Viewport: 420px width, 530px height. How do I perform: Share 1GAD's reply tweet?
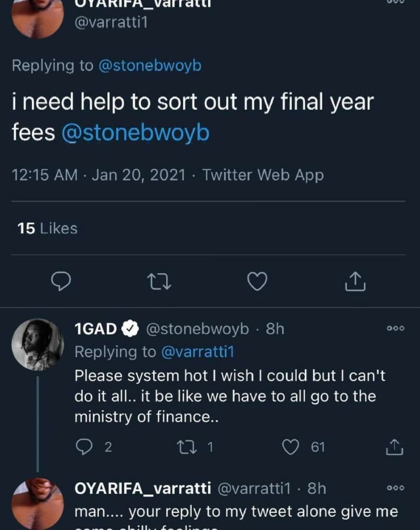click(x=394, y=447)
